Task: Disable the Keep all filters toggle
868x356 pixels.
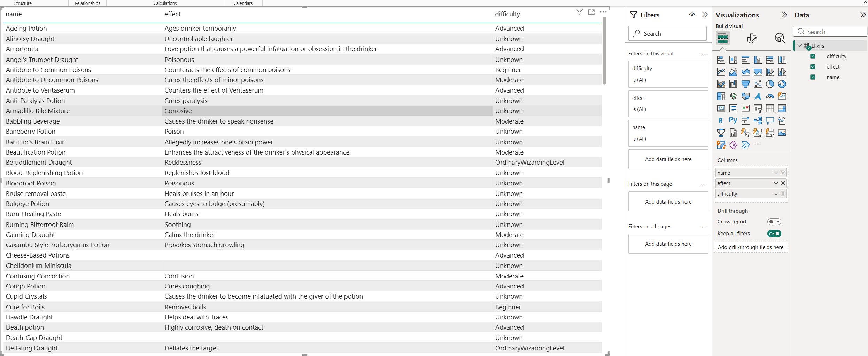Action: tap(774, 234)
